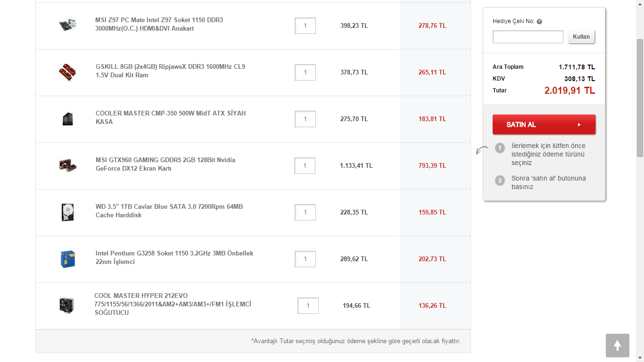Click the scroll-to-top arrow button
The height and width of the screenshot is (362, 644).
click(x=617, y=345)
